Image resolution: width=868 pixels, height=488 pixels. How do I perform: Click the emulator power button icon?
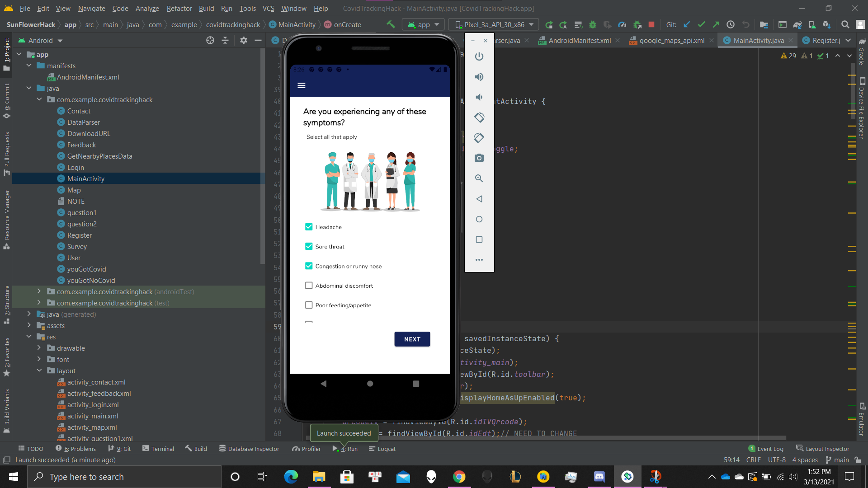pos(479,56)
